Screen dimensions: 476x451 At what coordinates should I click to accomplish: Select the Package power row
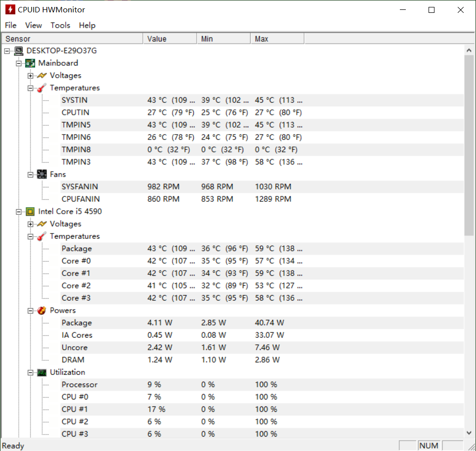click(262, 323)
